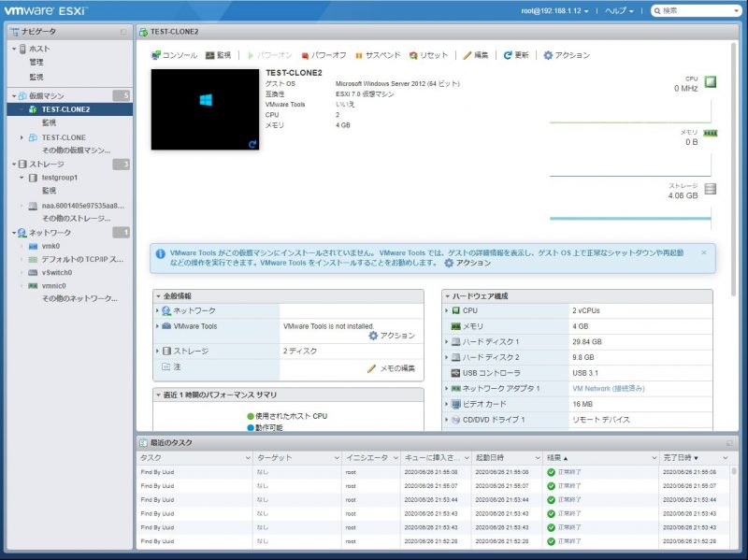Click the 監視 monitor toolbar icon
Screen dimensions: 748x560
click(x=209, y=55)
